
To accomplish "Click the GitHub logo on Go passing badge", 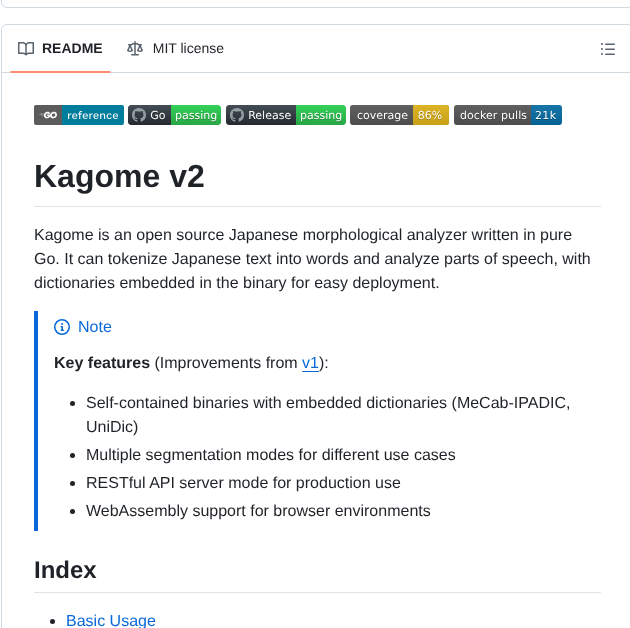I will [139, 115].
